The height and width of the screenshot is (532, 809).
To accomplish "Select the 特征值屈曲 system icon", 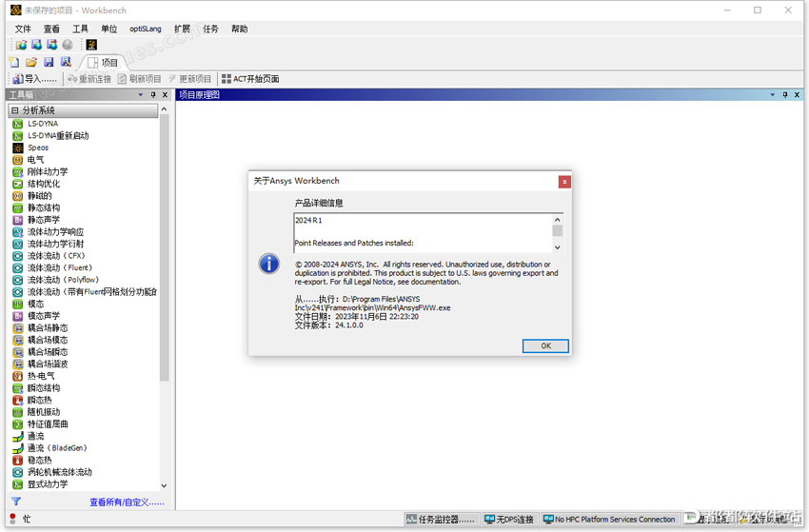I will coord(17,424).
